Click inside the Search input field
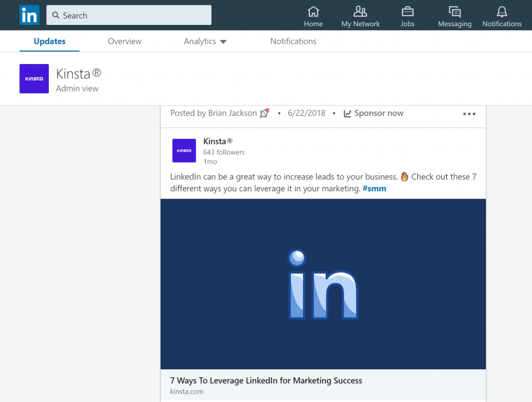 129,15
